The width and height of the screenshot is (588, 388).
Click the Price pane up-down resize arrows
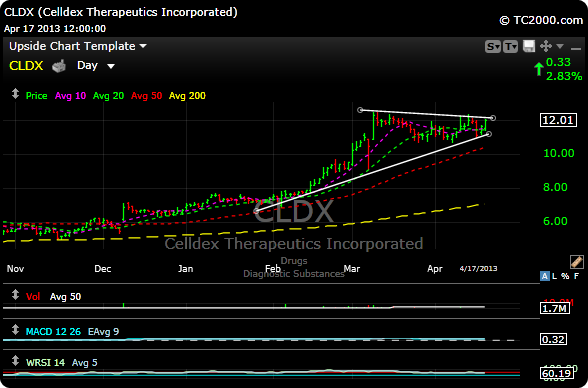tap(15, 94)
